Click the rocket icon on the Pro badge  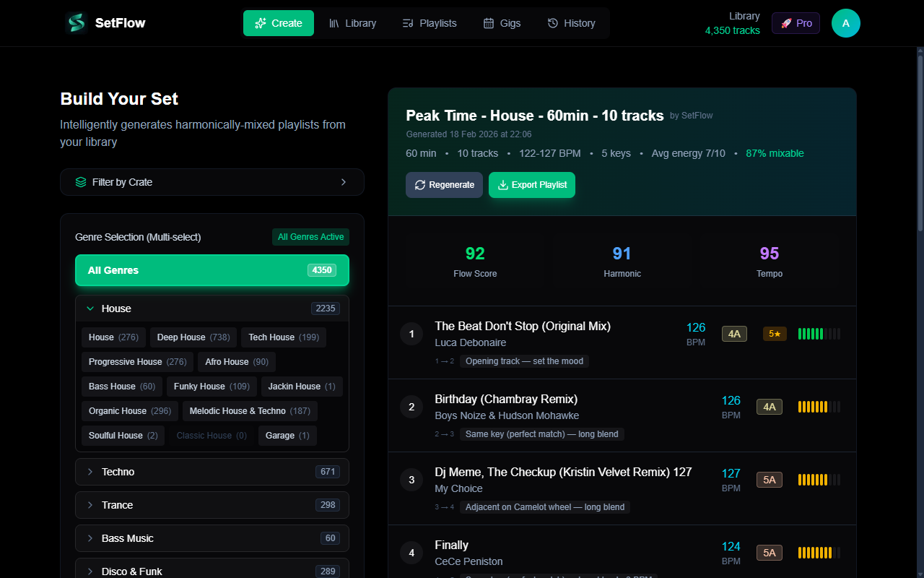tap(785, 22)
